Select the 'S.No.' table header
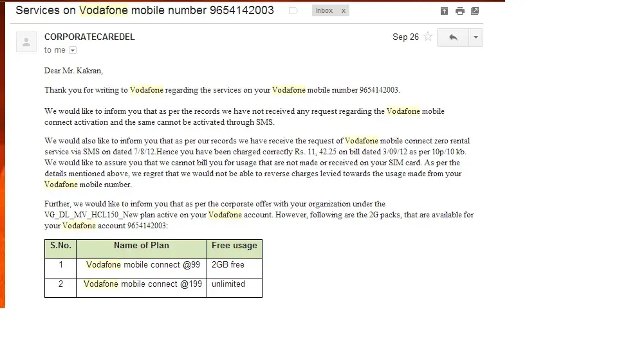Screen dimensions: 628x364 (60, 249)
